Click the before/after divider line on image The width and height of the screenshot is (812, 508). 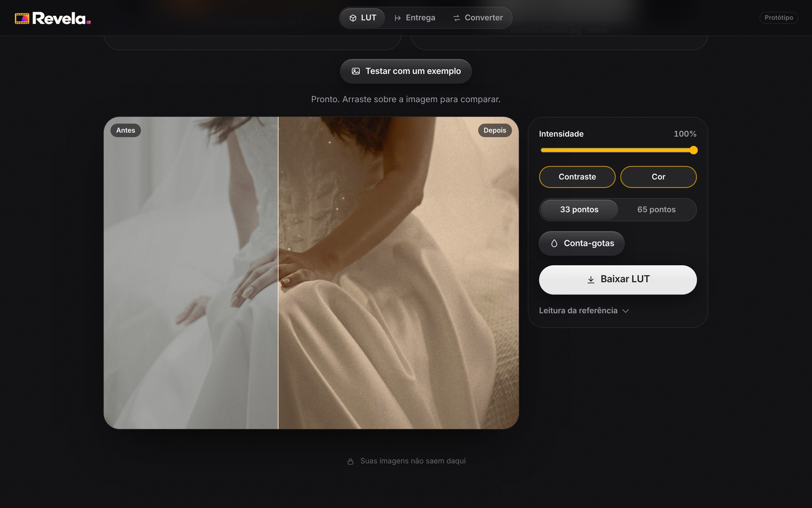pyautogui.click(x=278, y=273)
